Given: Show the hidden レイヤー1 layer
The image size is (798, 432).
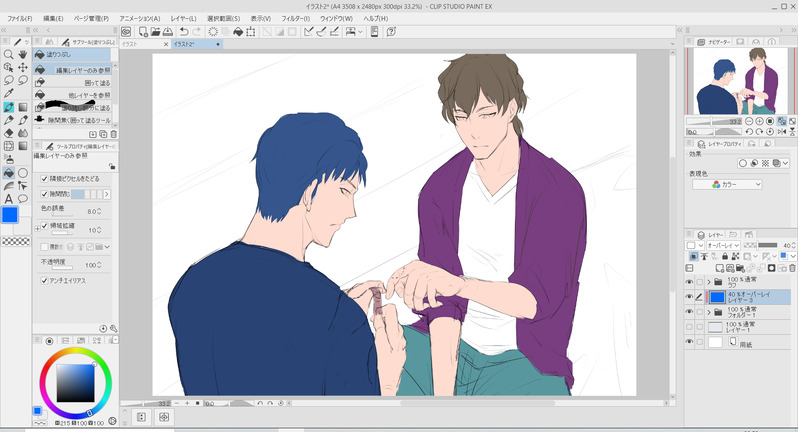Looking at the screenshot, I should 689,327.
